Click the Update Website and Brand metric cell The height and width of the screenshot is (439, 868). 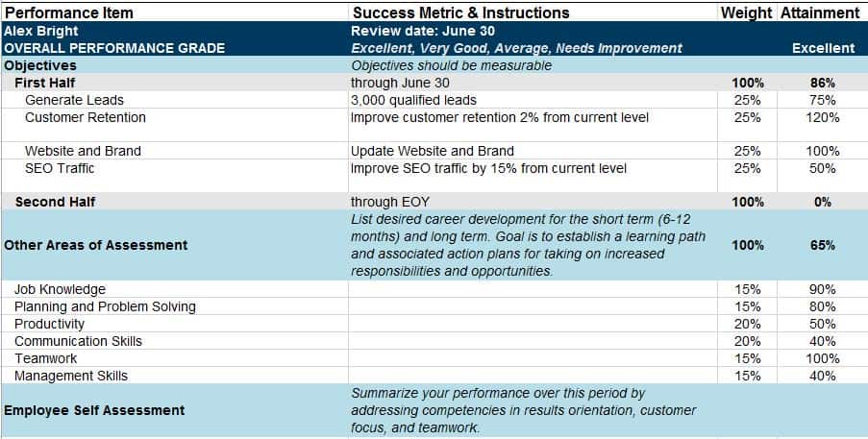coord(433,151)
